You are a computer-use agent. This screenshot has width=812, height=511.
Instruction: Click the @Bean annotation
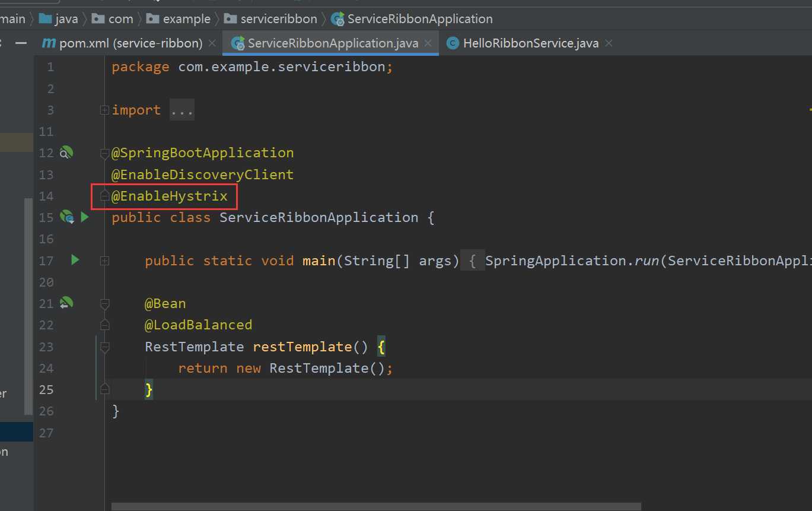coord(165,303)
